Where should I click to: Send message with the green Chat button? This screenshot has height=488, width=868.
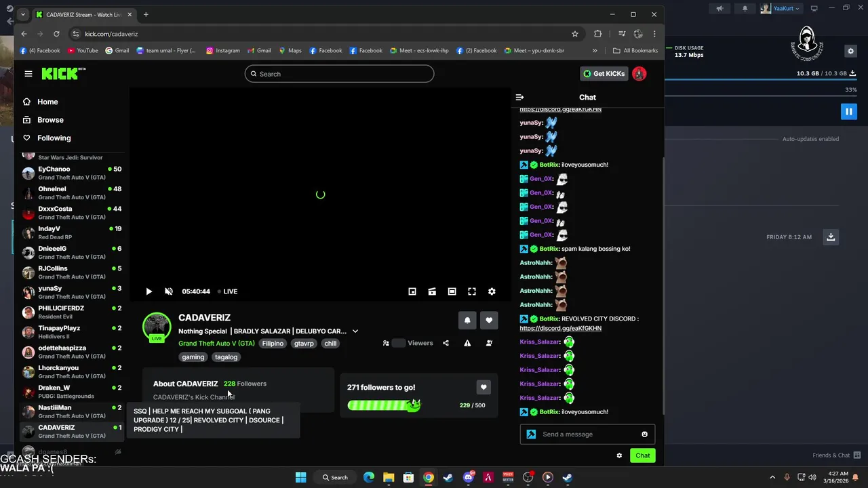[642, 455]
